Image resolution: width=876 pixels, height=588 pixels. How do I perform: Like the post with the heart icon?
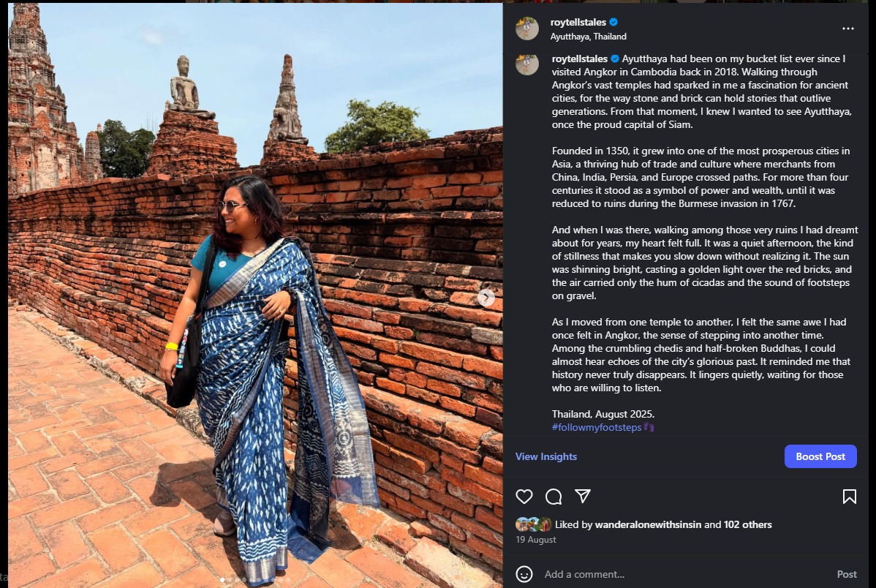tap(524, 497)
